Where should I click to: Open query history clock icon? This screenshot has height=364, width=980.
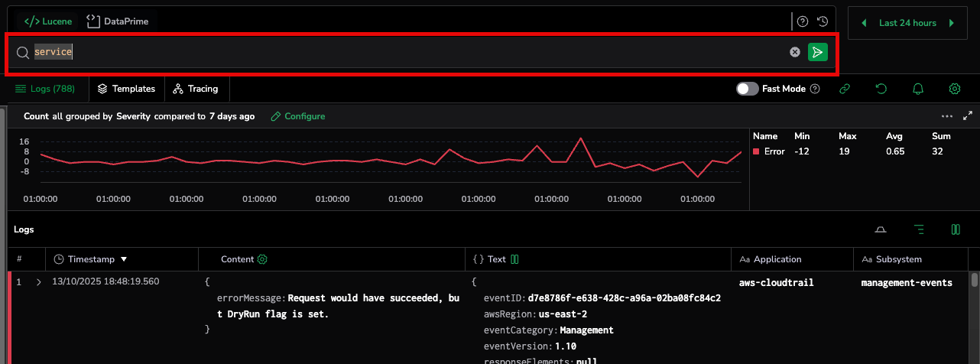pyautogui.click(x=823, y=22)
